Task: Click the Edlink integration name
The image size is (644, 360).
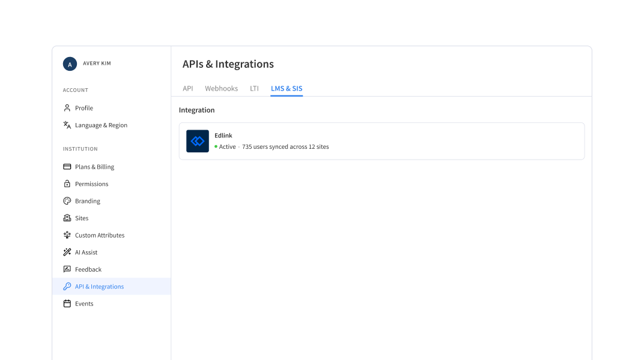Action: click(x=223, y=136)
